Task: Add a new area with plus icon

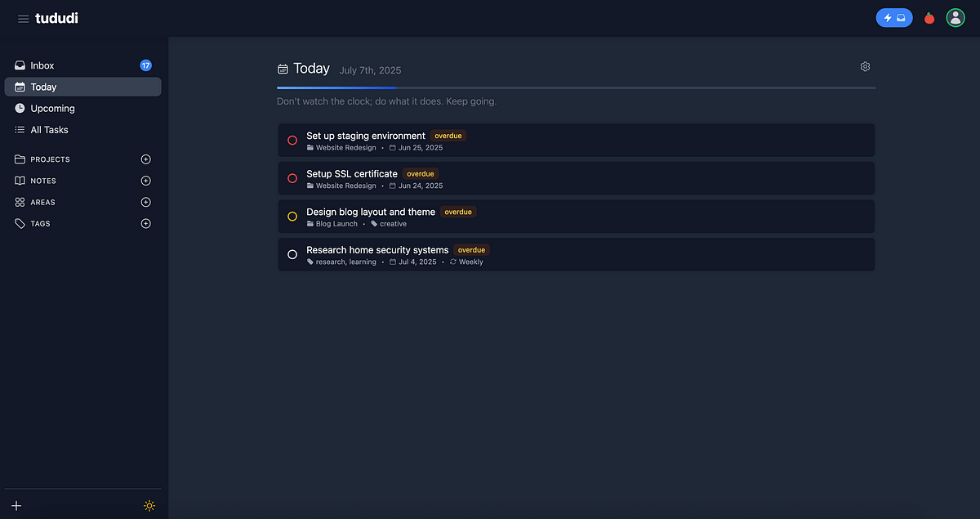Action: 146,202
